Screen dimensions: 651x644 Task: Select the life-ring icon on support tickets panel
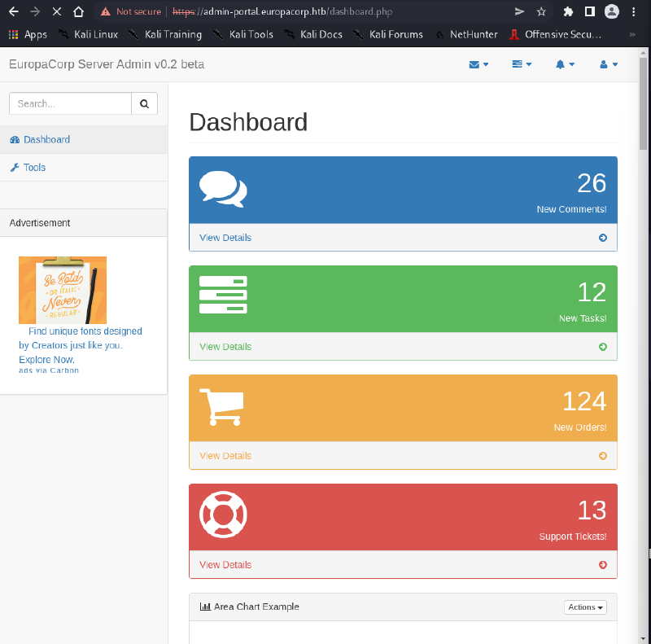point(223,513)
